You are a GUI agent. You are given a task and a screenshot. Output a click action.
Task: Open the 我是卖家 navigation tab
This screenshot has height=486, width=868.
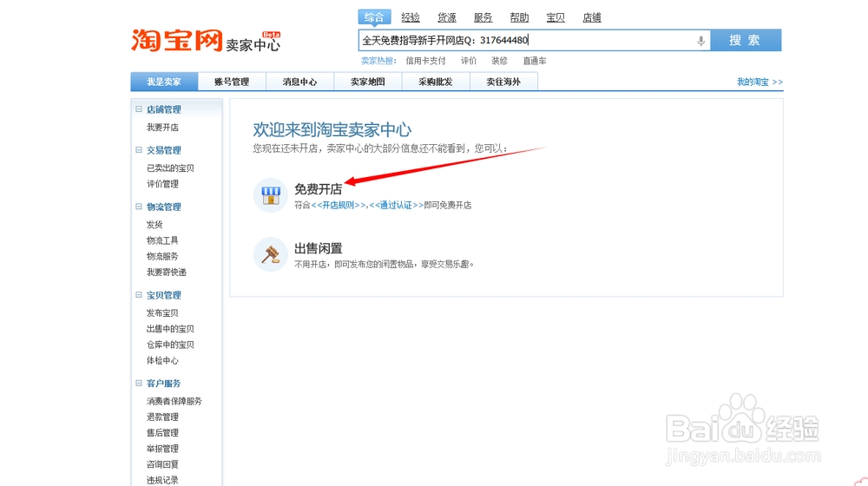tap(164, 82)
